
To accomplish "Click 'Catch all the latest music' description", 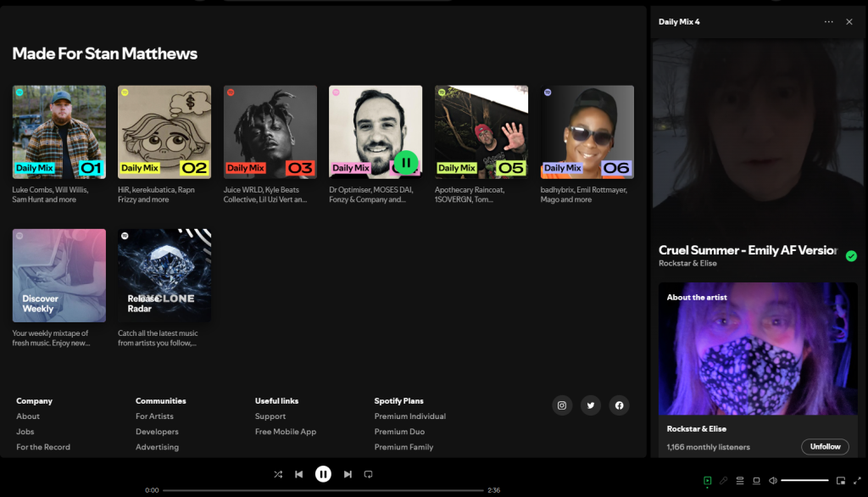I will [158, 338].
